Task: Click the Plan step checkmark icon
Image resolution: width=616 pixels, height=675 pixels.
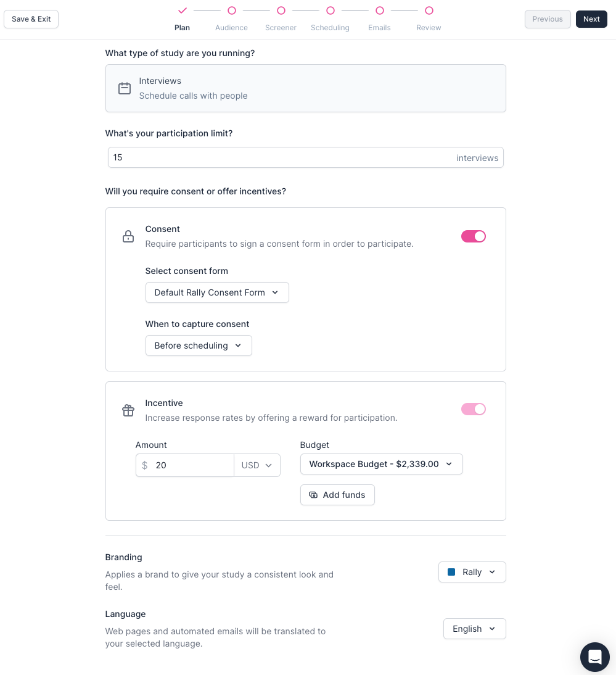Action: pos(182,10)
